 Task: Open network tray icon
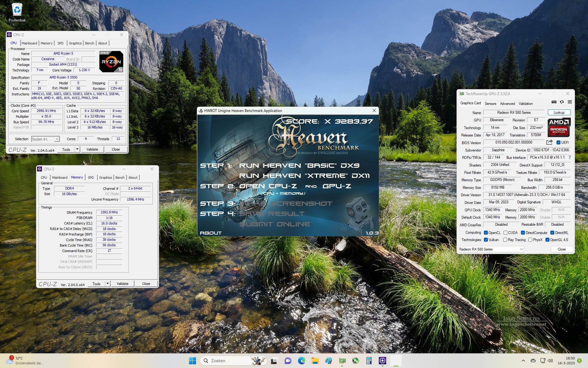click(x=543, y=361)
